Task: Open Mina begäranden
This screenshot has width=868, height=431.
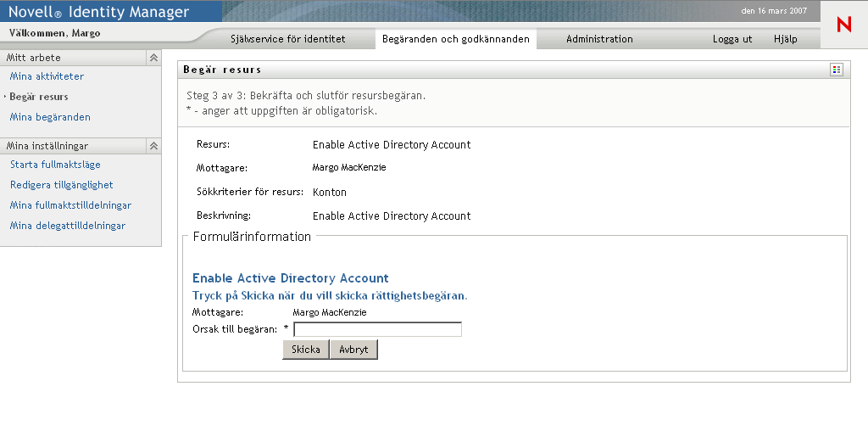Action: pos(50,117)
